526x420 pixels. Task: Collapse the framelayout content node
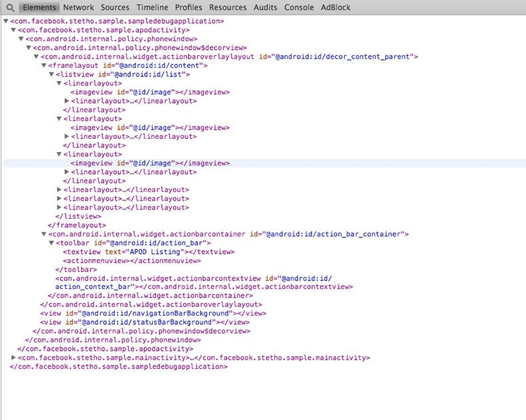click(44, 66)
